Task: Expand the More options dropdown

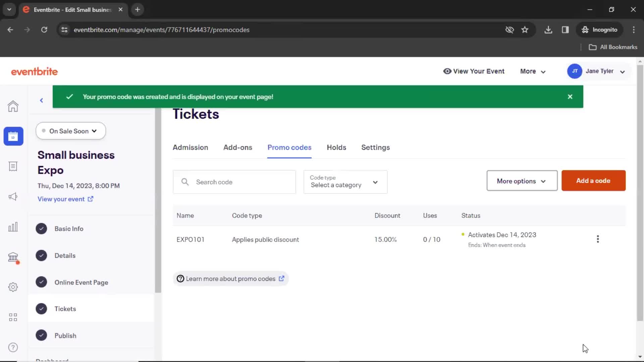Action: pyautogui.click(x=522, y=181)
